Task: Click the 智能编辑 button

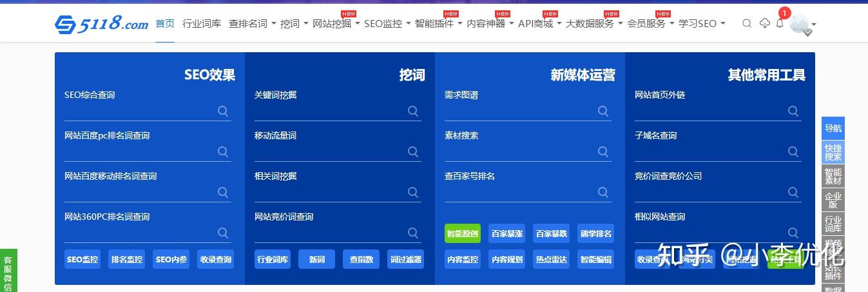Action: 596,259
